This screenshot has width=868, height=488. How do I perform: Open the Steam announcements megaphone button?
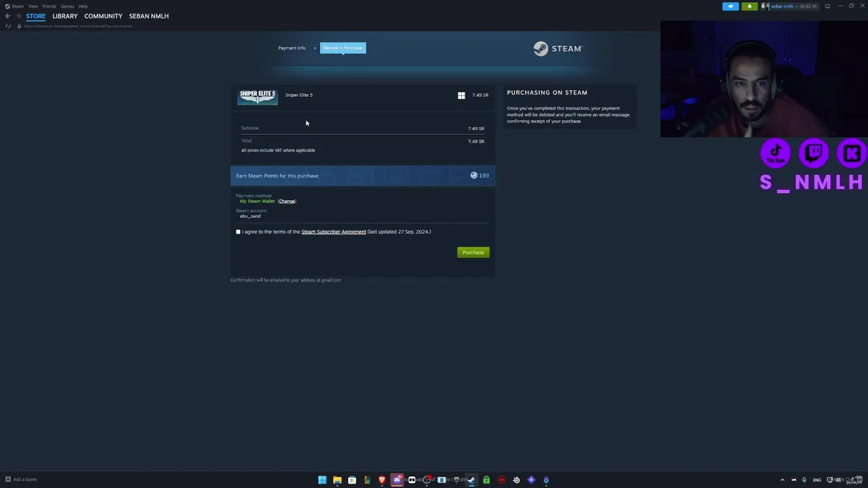pyautogui.click(x=730, y=6)
